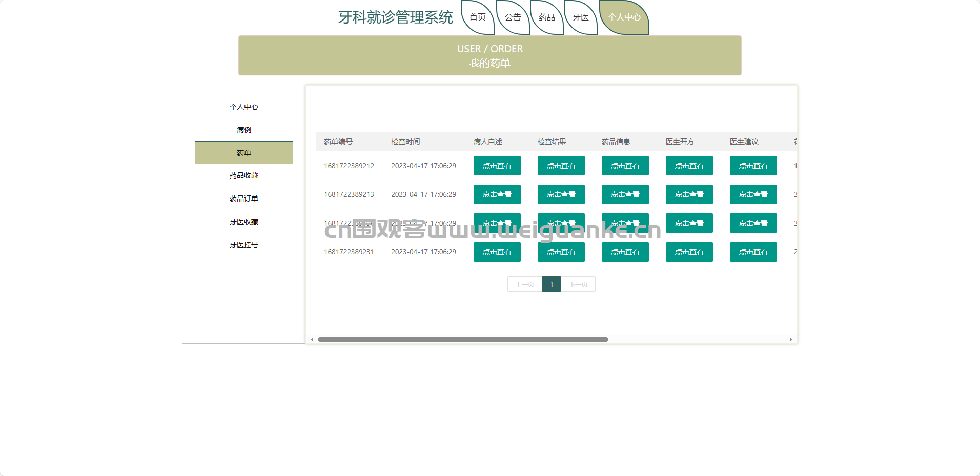The image size is (980, 476).
Task: Select 药品收藏 in the sidebar
Action: pos(244,175)
